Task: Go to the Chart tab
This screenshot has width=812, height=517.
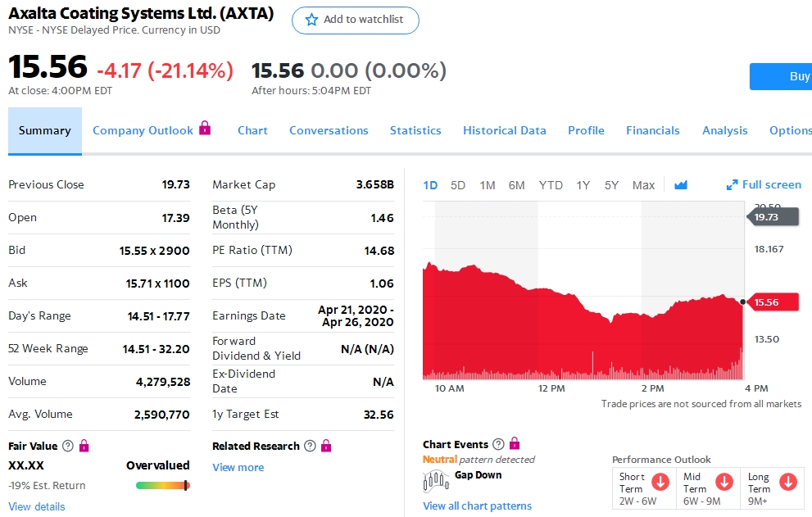Action: [x=252, y=130]
